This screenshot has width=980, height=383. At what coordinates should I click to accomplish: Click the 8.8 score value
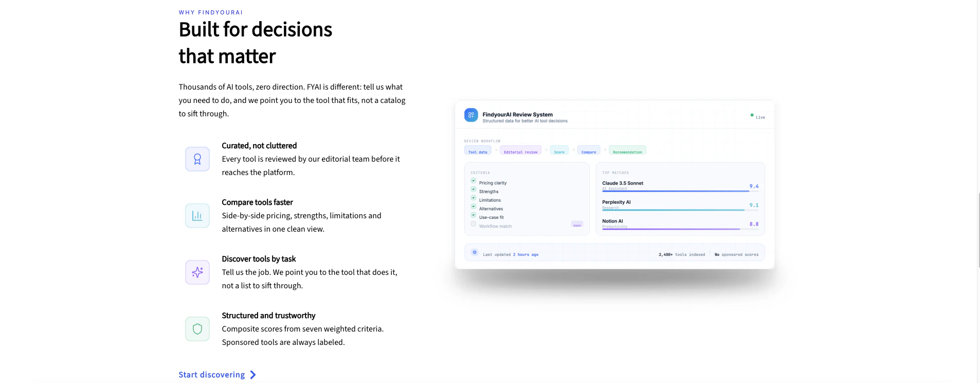tap(754, 224)
